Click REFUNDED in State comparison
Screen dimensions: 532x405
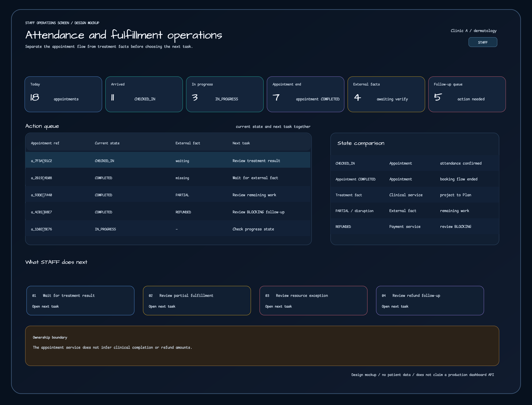click(343, 227)
